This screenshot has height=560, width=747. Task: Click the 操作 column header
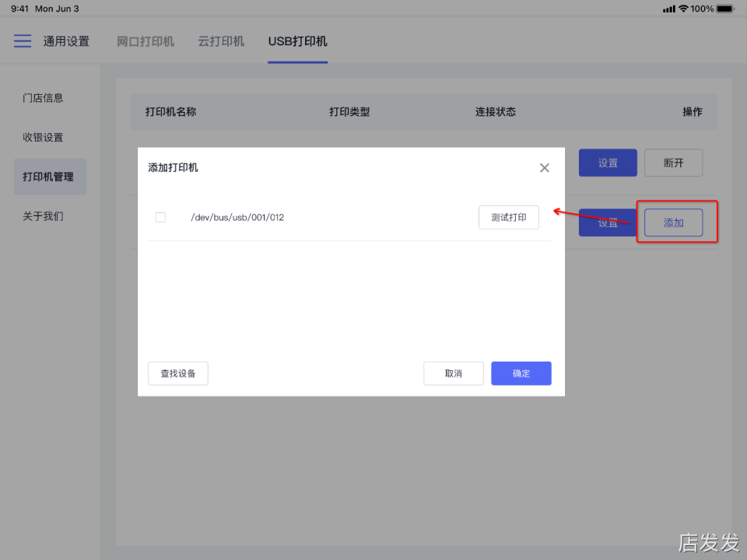pos(693,112)
